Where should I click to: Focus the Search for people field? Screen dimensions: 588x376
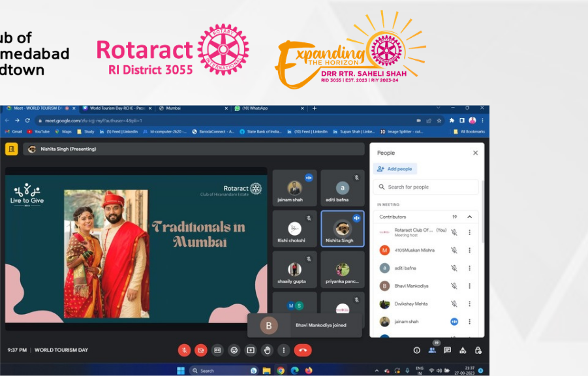[426, 187]
